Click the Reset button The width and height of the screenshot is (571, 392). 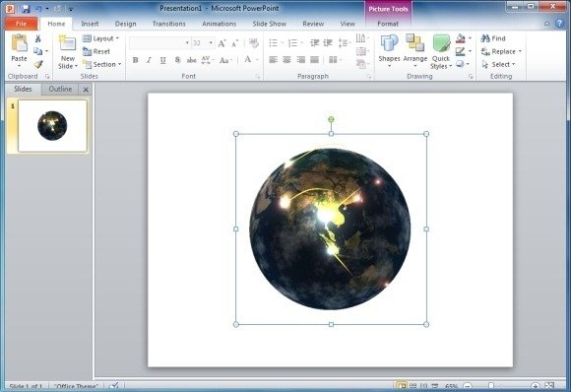96,51
